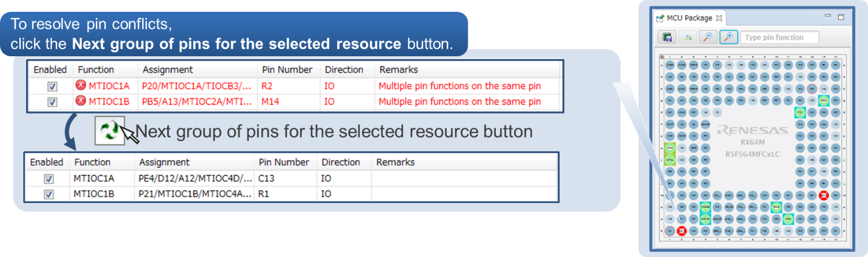868x257 pixels.
Task: Select the red conflicting pin at the package bottom-left
Action: (x=681, y=231)
